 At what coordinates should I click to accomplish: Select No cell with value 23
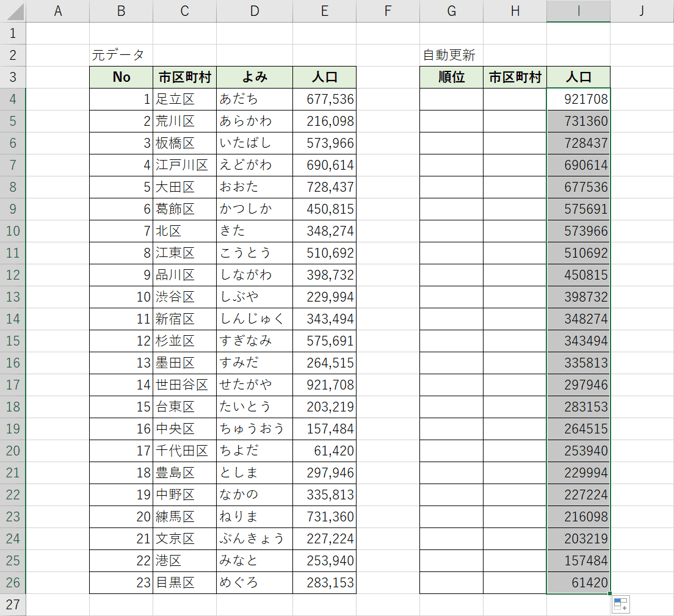(x=121, y=582)
